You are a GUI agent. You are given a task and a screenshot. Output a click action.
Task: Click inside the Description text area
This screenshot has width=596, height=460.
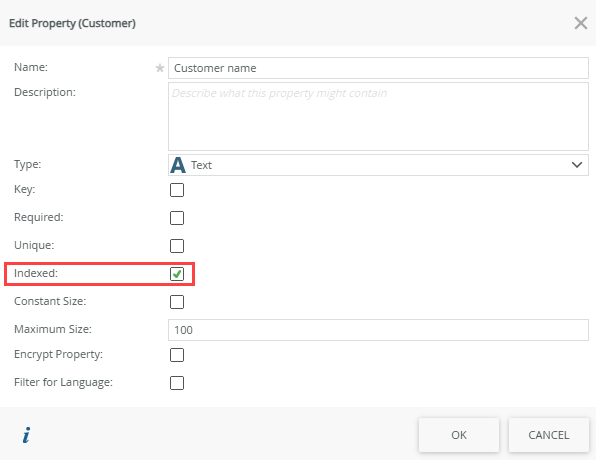tap(378, 116)
